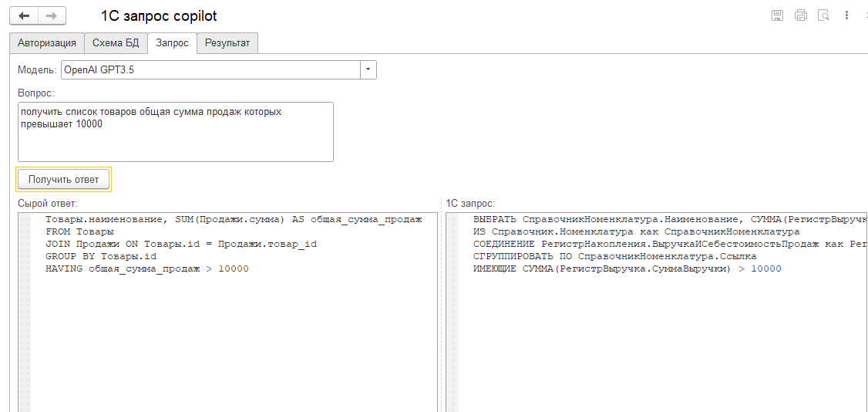This screenshot has height=412, width=868.
Task: Click the СГРУППИРОВАТЬ ПО line
Action: [615, 256]
